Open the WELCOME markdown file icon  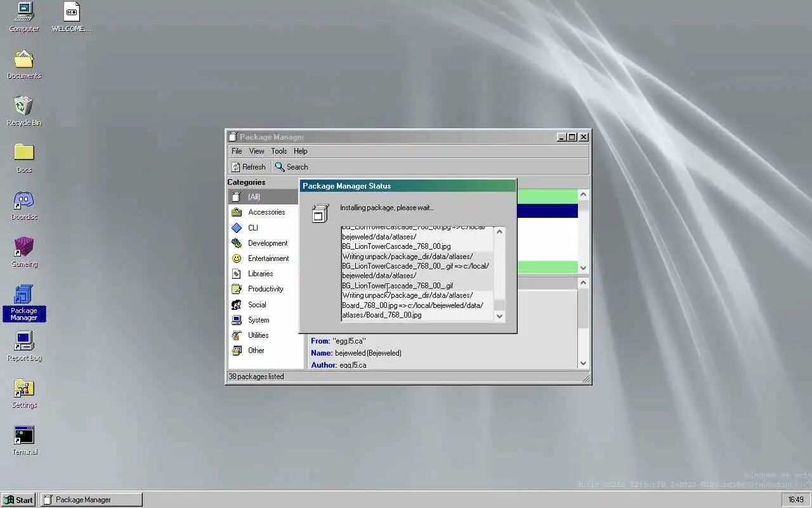pyautogui.click(x=71, y=11)
